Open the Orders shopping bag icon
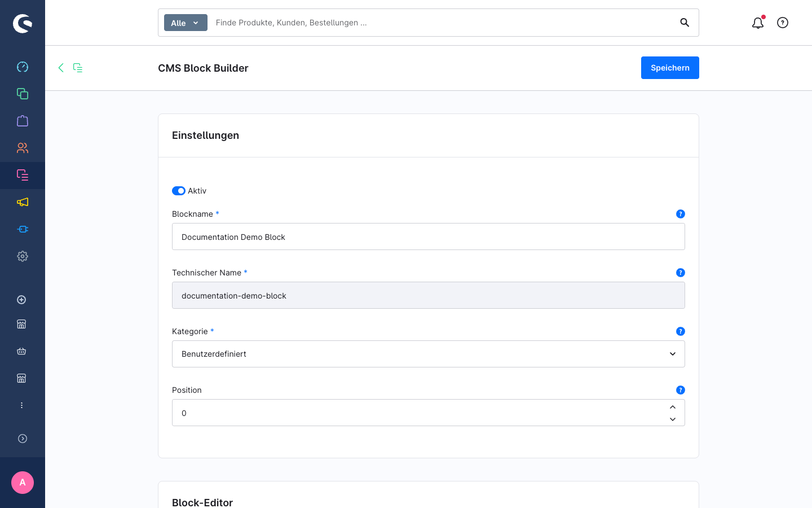 23,121
